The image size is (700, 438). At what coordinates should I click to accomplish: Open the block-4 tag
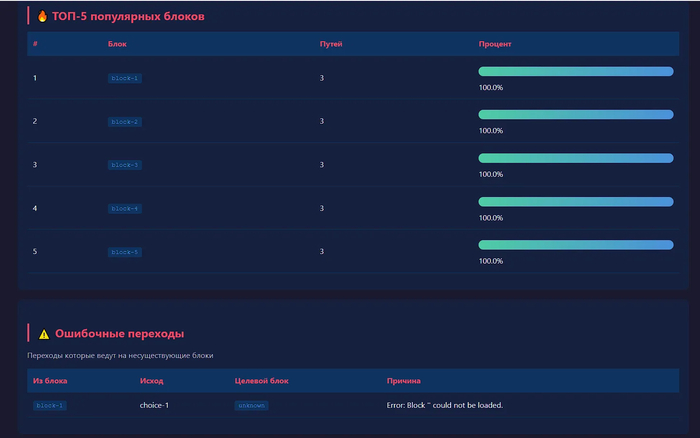pos(125,208)
